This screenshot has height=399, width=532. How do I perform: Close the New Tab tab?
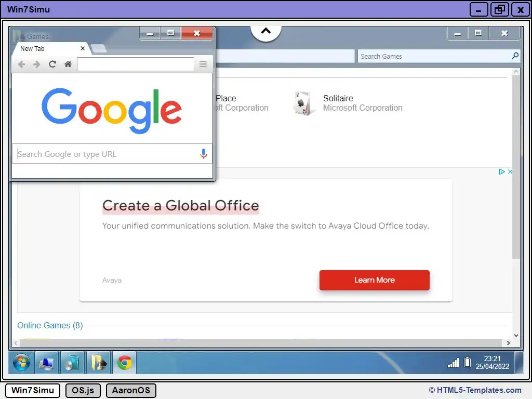83,48
